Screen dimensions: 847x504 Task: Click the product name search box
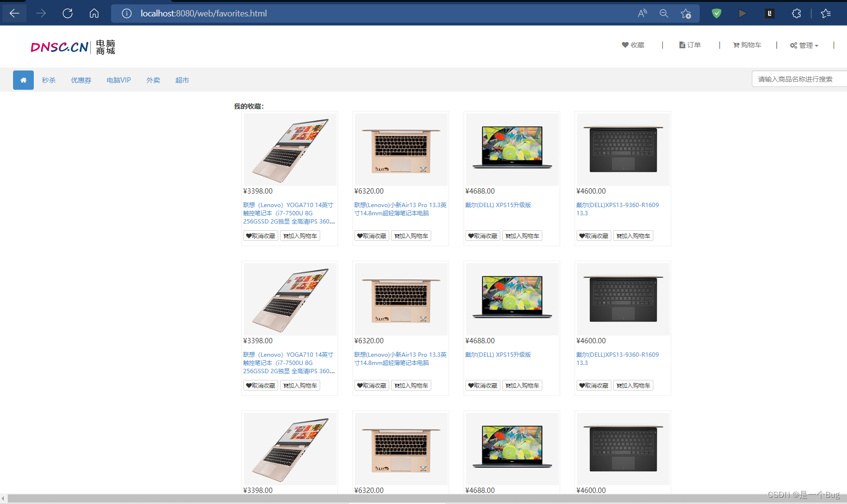pos(799,79)
